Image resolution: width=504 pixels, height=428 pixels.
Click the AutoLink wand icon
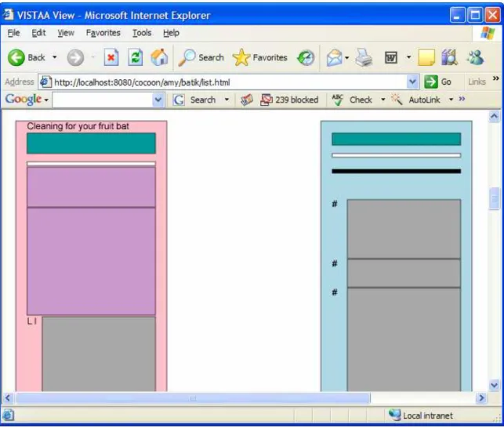pyautogui.click(x=397, y=100)
